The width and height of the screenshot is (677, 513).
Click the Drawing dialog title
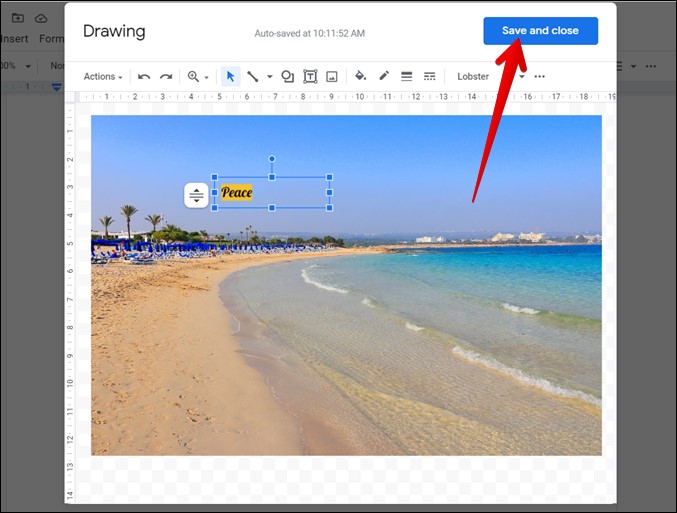coord(114,31)
